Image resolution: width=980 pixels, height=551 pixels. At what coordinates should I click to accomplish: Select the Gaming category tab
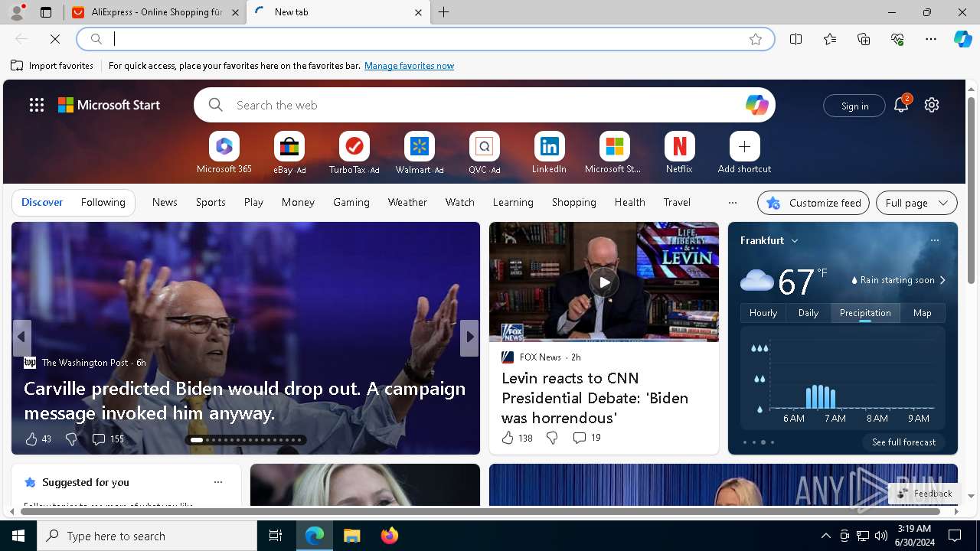pos(351,202)
